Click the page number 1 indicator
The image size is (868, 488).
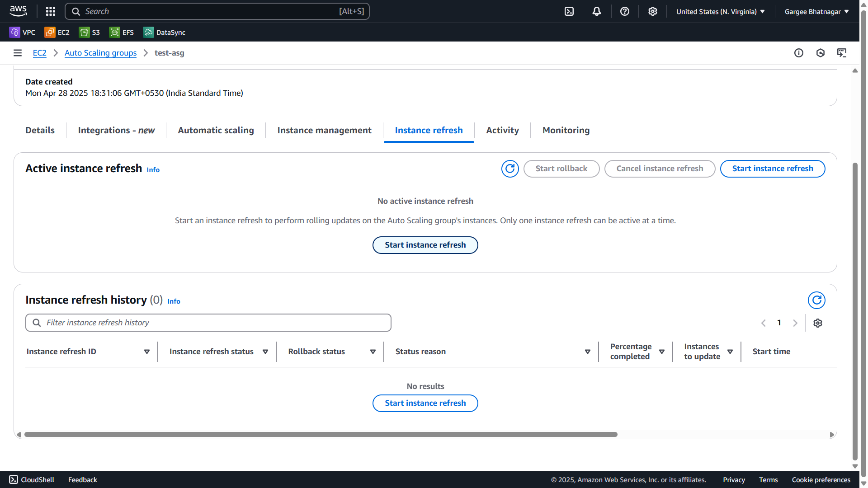point(779,323)
